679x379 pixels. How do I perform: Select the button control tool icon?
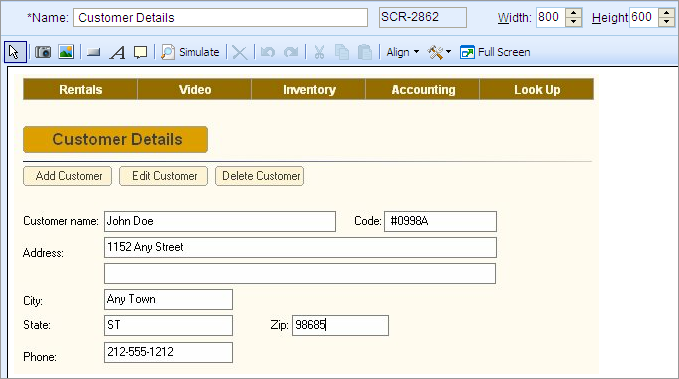tap(94, 52)
